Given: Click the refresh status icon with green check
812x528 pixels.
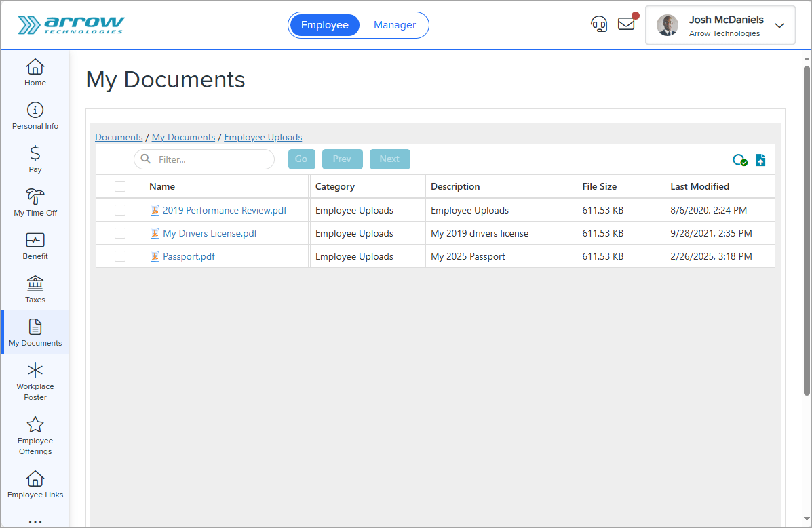Looking at the screenshot, I should (740, 160).
